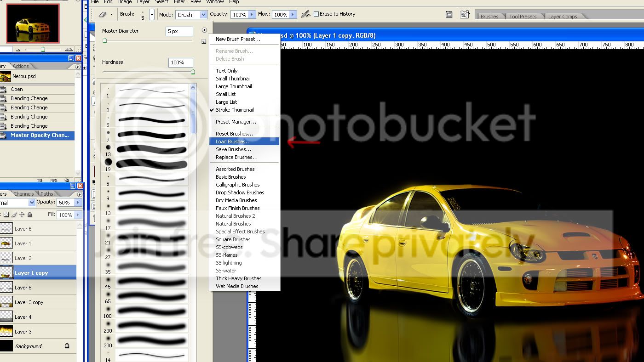
Task: Open the brush picker flyout menu arrow
Action: 204,30
